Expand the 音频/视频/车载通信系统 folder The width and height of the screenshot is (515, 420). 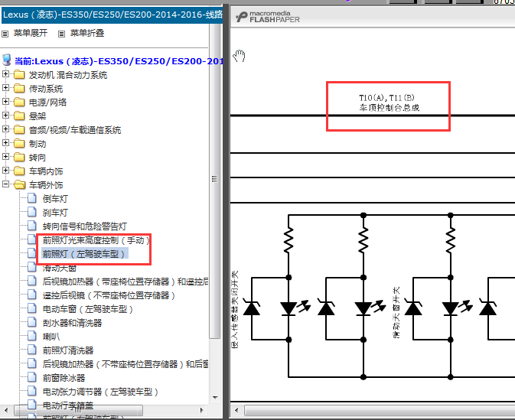coord(5,129)
